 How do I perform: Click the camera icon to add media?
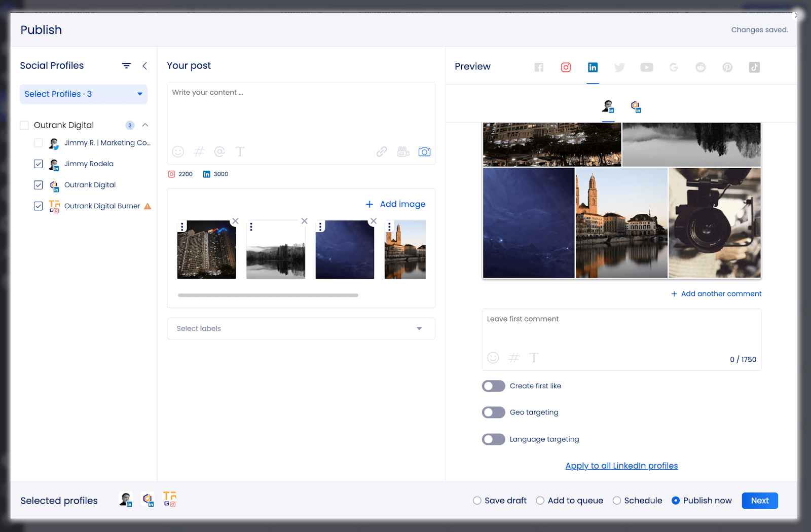click(x=425, y=151)
